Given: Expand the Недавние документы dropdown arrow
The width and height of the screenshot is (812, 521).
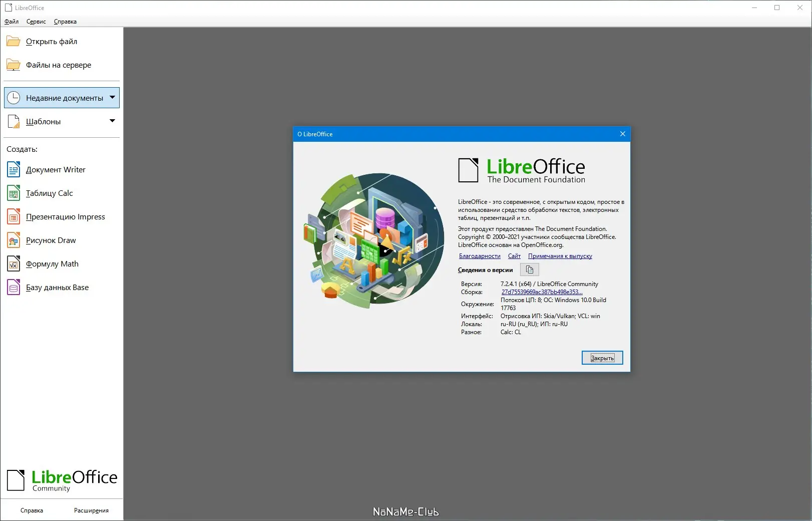Looking at the screenshot, I should [x=112, y=97].
